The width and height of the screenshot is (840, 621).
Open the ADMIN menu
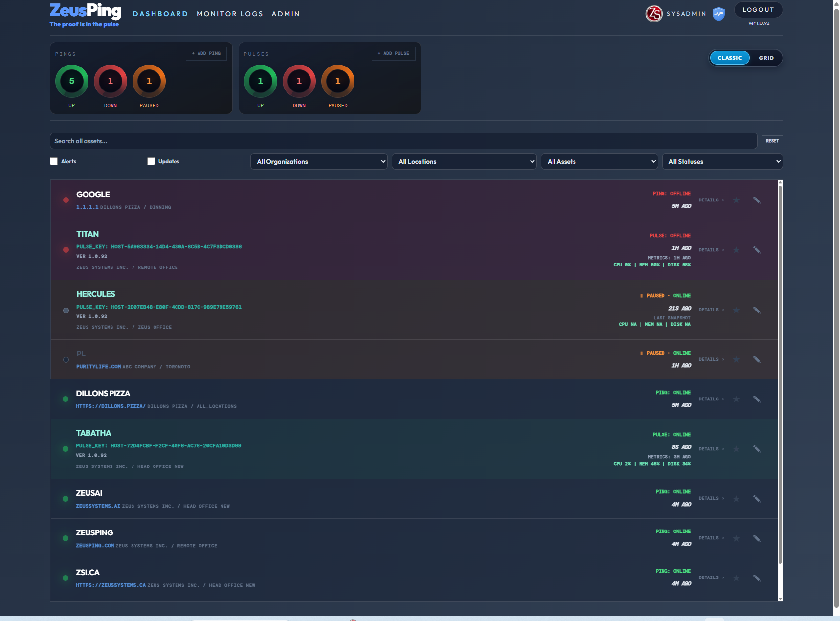pyautogui.click(x=286, y=14)
